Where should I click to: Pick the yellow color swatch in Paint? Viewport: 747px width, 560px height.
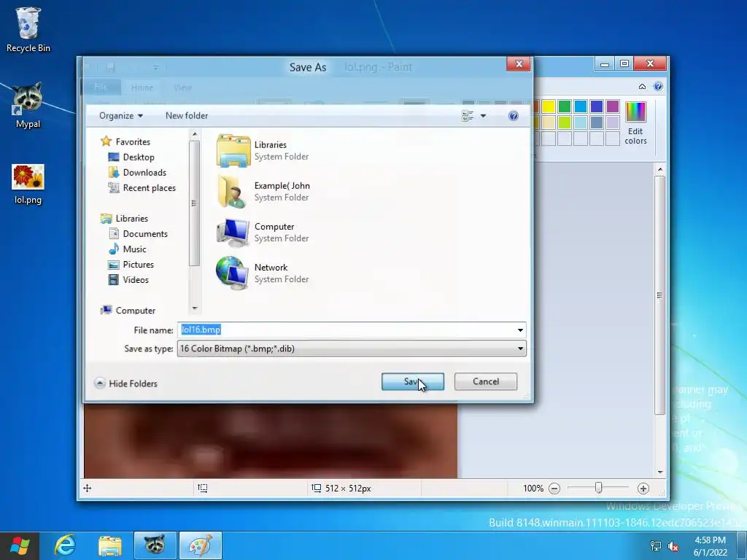tap(549, 106)
